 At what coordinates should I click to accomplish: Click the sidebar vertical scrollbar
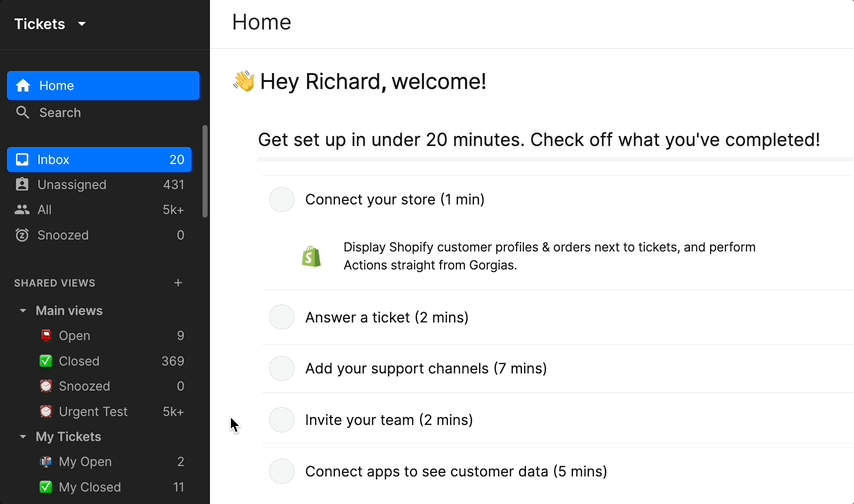tap(205, 171)
